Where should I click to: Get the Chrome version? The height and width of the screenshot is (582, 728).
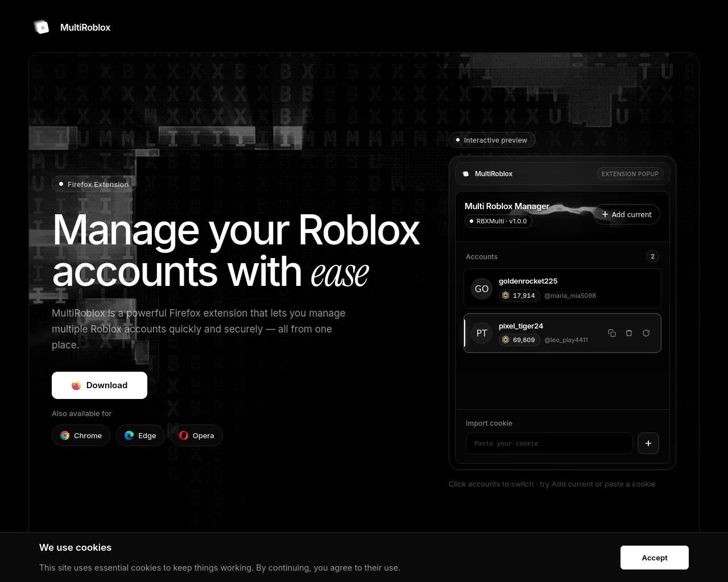[81, 435]
